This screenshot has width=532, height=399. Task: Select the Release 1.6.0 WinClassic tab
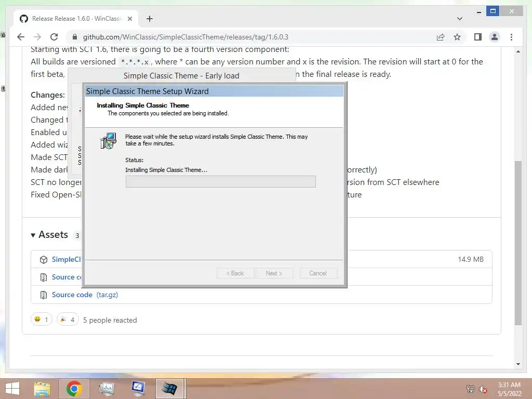pos(76,19)
